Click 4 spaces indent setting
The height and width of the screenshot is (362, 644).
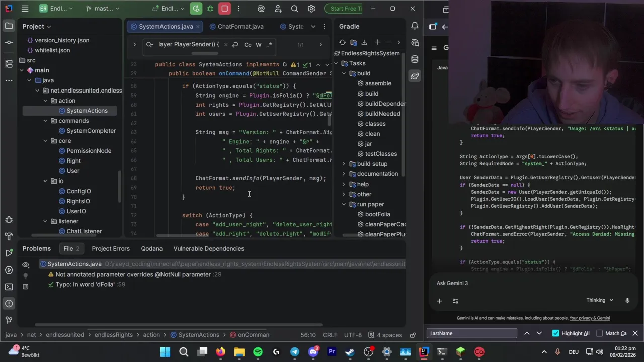(385, 335)
